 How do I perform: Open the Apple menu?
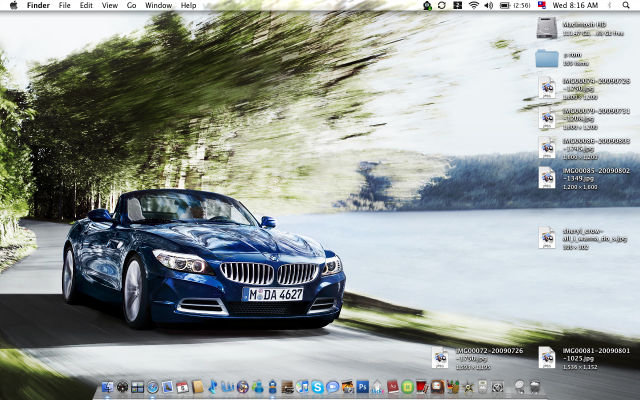point(13,5)
